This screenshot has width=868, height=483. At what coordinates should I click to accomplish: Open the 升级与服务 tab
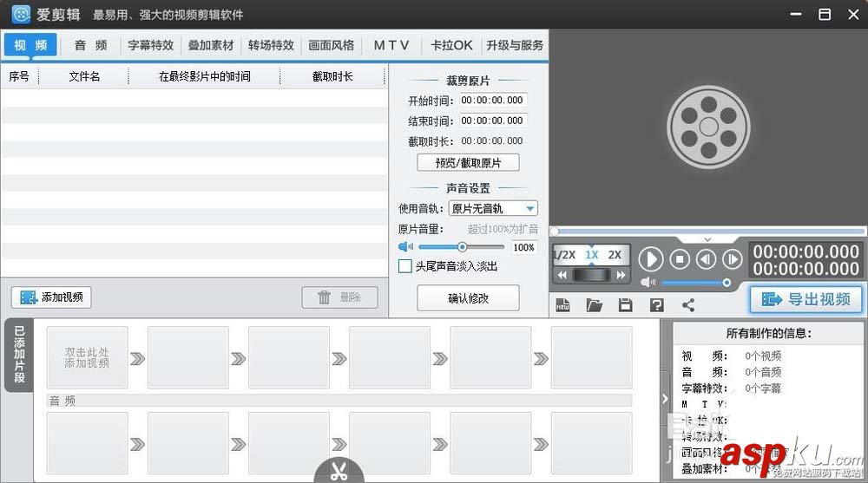pyautogui.click(x=515, y=45)
